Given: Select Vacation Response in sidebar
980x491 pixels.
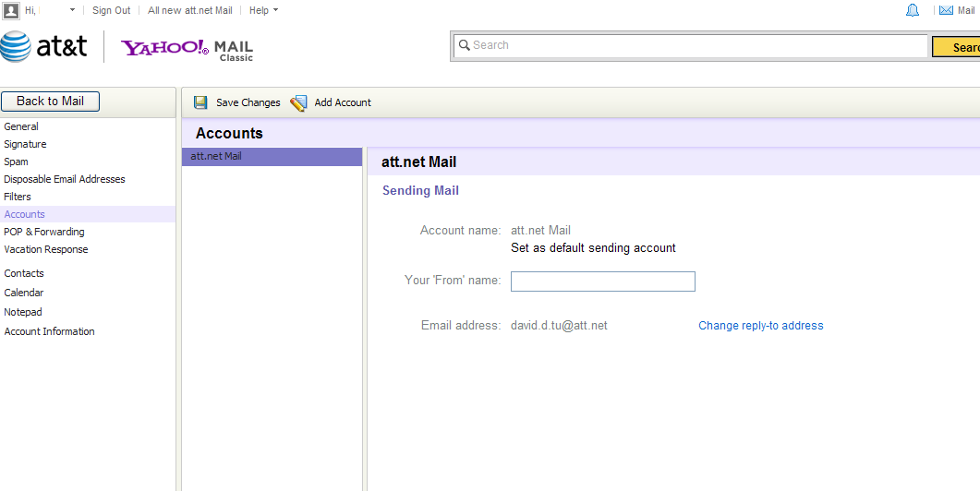Looking at the screenshot, I should (46, 249).
